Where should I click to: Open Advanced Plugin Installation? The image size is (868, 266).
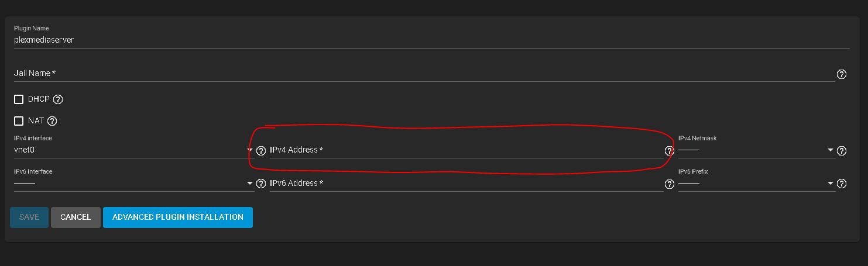coord(178,217)
